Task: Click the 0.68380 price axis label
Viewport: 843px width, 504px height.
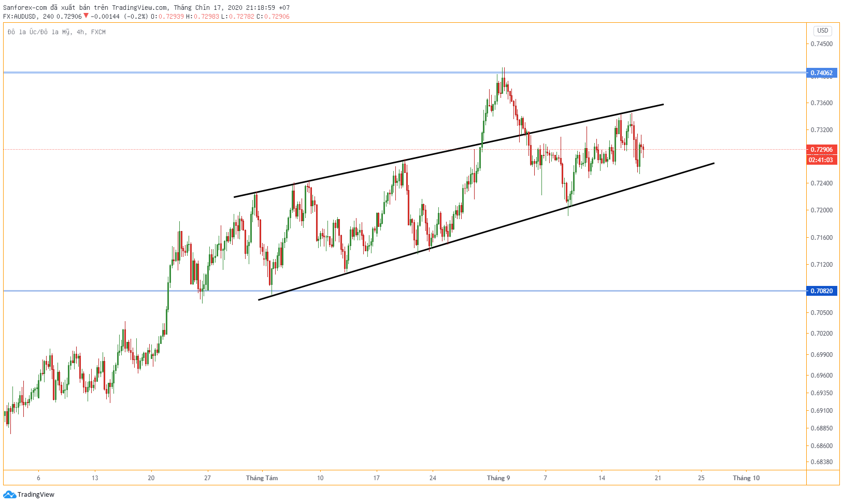Action: [822, 462]
